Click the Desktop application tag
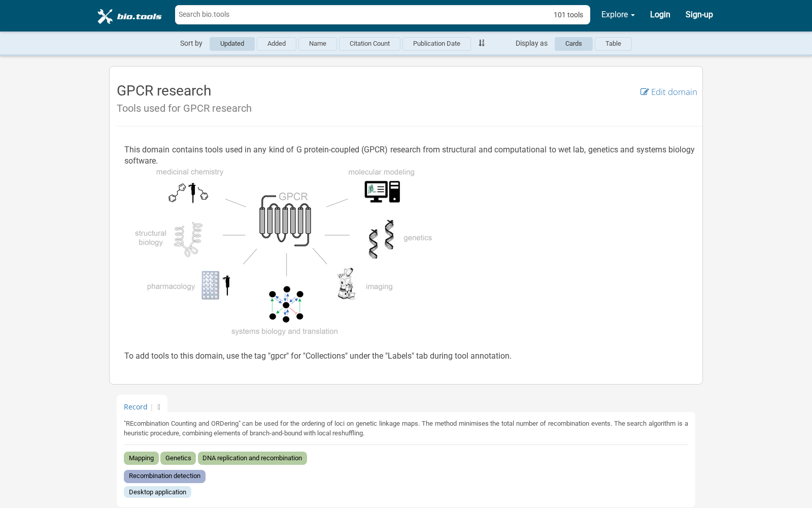The width and height of the screenshot is (812, 508). point(157,492)
